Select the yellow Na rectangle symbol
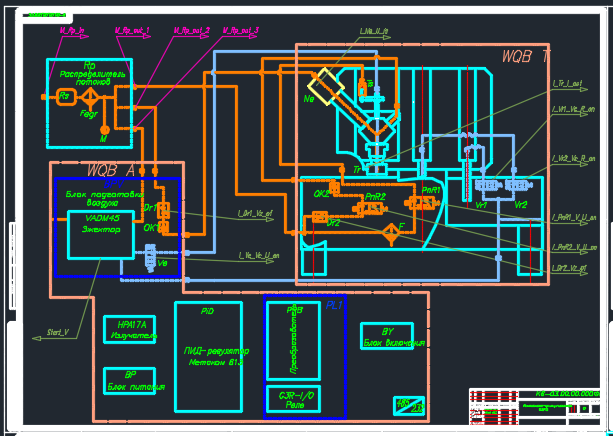 326,86
